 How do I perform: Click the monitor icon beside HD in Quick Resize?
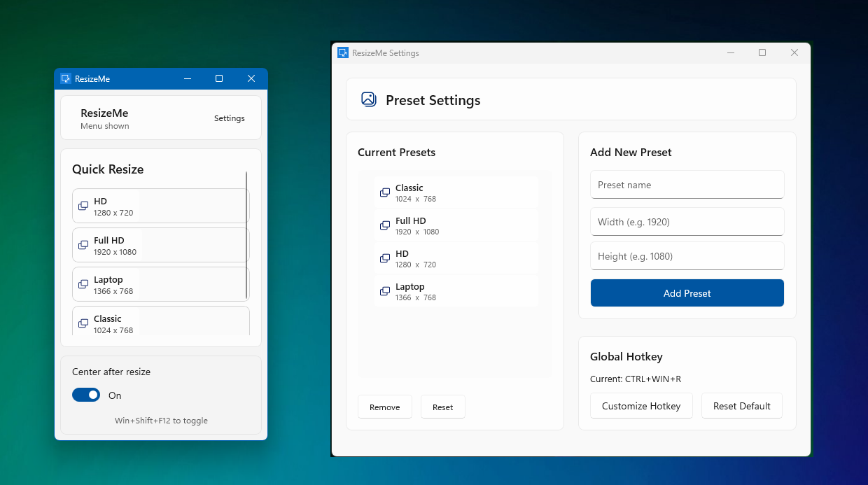(x=84, y=206)
